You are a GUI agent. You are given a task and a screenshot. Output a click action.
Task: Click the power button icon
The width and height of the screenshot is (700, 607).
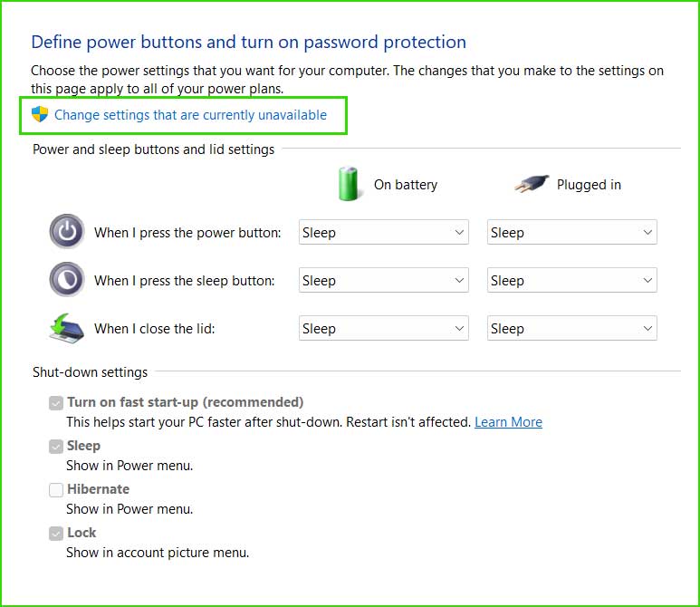pos(67,231)
